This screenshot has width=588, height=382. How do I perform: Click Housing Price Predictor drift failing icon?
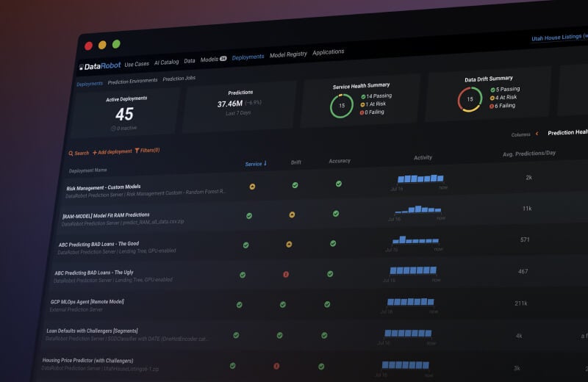tap(276, 366)
